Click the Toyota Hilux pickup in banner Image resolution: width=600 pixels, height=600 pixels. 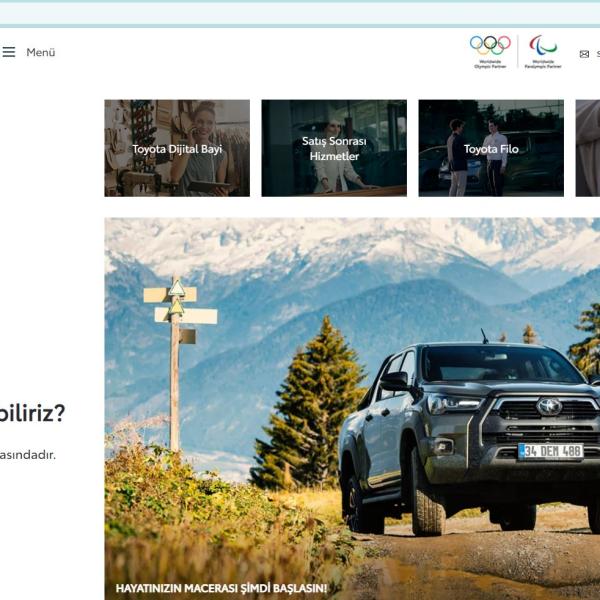click(470, 430)
